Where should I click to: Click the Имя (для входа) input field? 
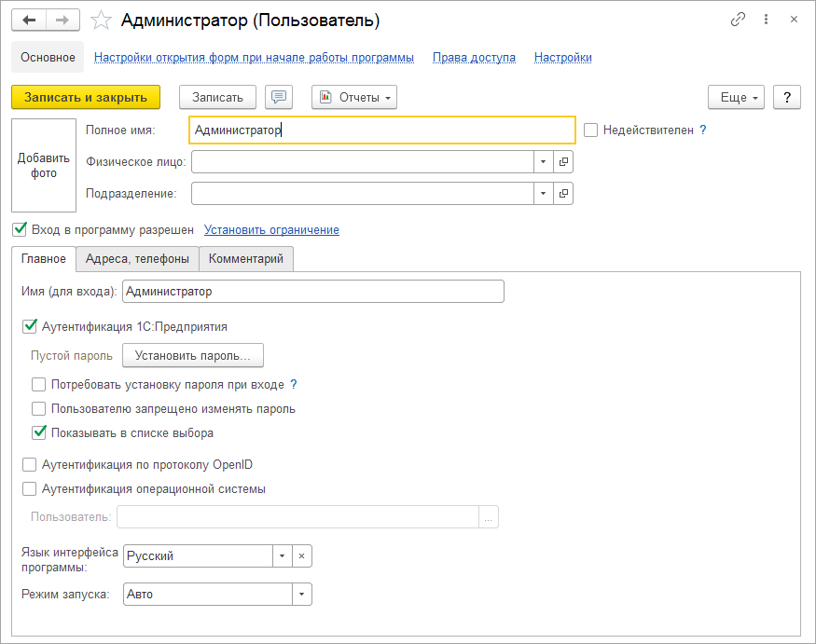312,292
